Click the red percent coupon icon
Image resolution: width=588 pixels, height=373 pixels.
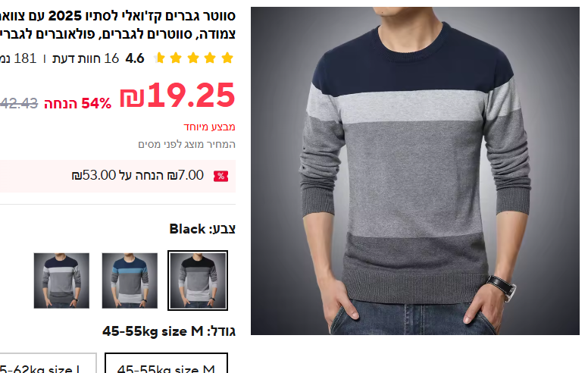point(220,176)
